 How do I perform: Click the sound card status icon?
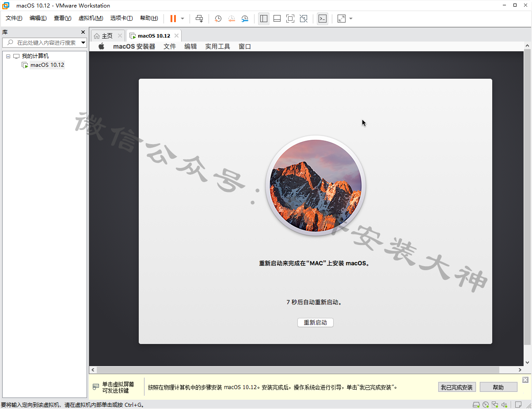(x=505, y=405)
